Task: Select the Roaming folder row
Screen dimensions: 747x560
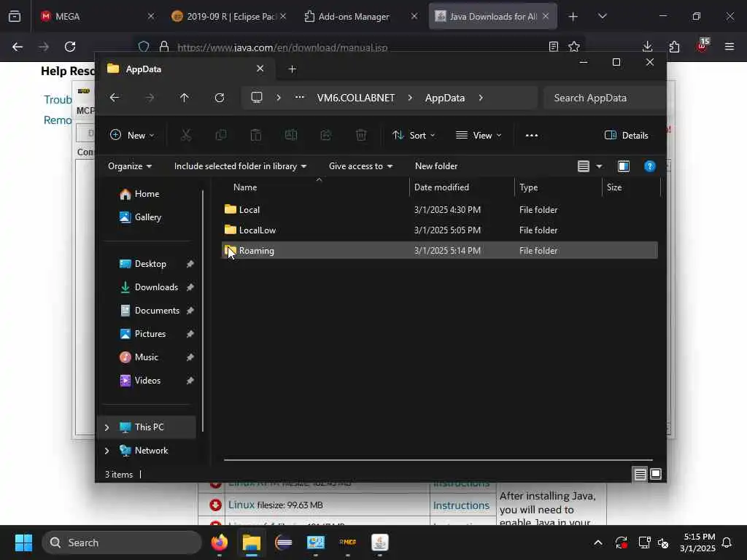Action: pos(439,251)
